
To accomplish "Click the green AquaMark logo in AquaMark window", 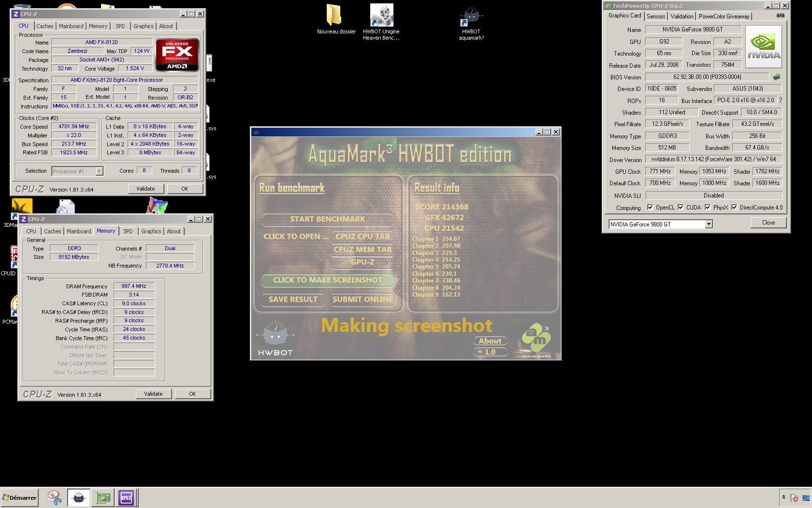I will 536,341.
